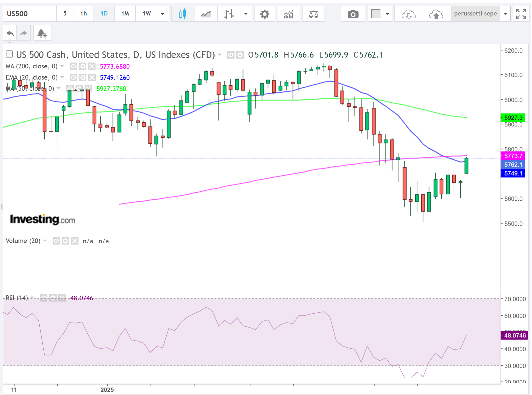
Task: Open chart settings gear icon
Action: pos(264,14)
